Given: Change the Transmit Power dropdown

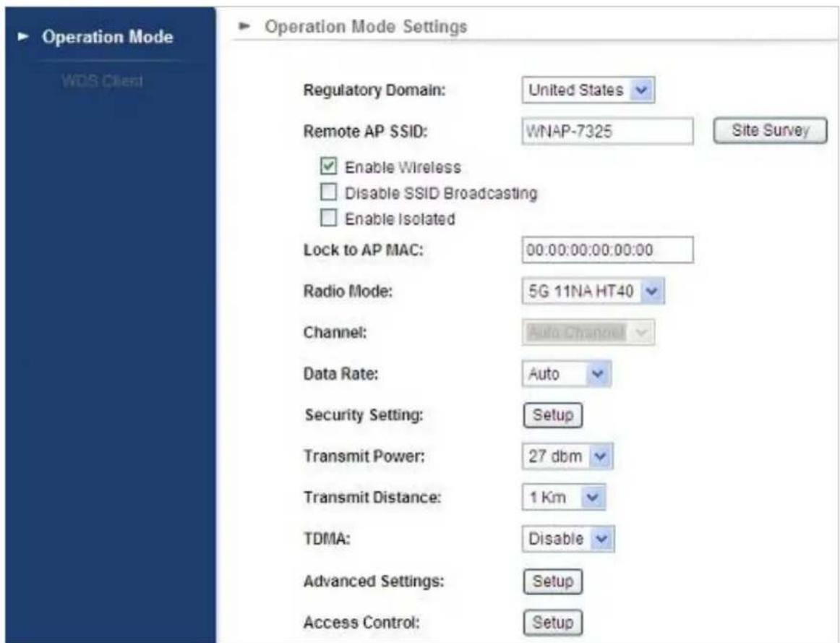Looking at the screenshot, I should [567, 456].
